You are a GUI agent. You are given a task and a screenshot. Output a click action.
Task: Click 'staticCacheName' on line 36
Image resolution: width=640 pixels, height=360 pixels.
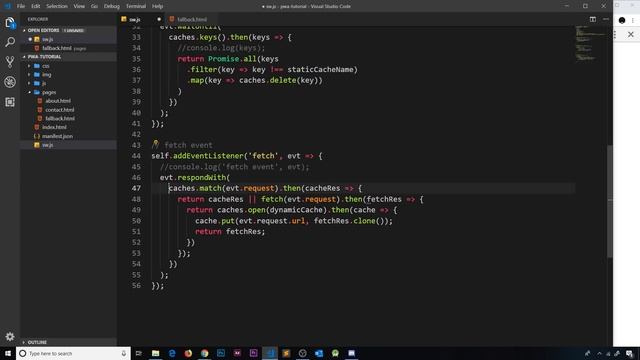pos(320,69)
